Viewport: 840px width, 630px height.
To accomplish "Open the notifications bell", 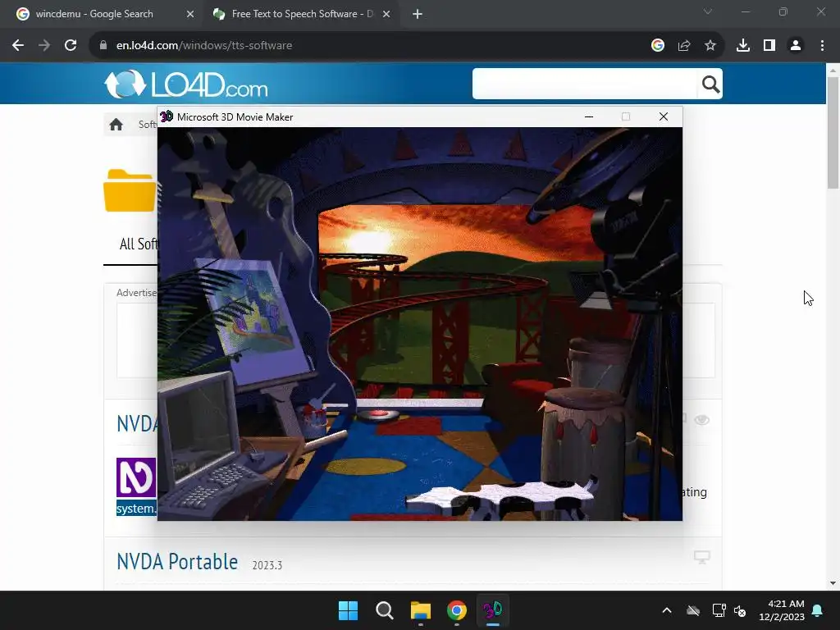I will click(x=818, y=610).
